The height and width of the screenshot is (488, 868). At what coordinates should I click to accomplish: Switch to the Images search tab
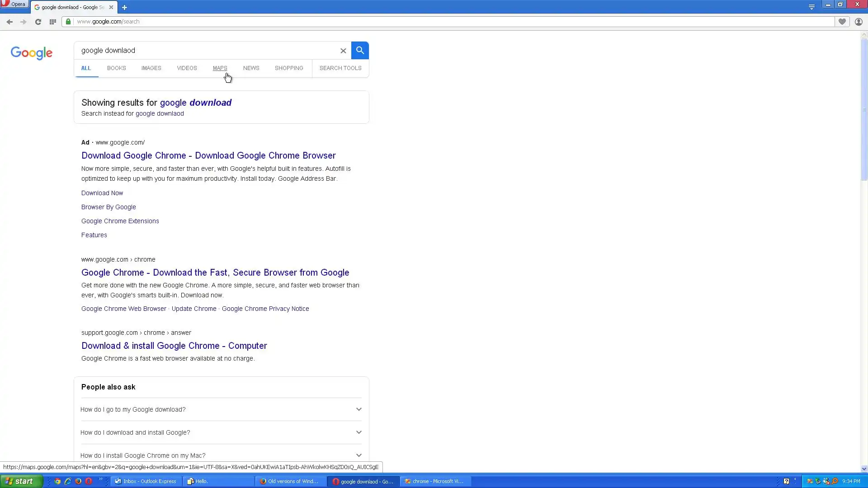[x=151, y=68]
